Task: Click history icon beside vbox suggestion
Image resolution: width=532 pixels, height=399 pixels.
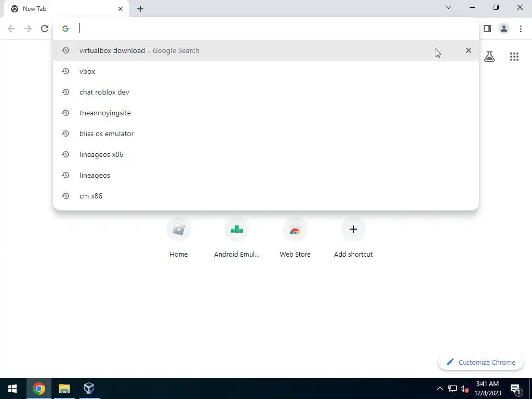Action: [65, 71]
